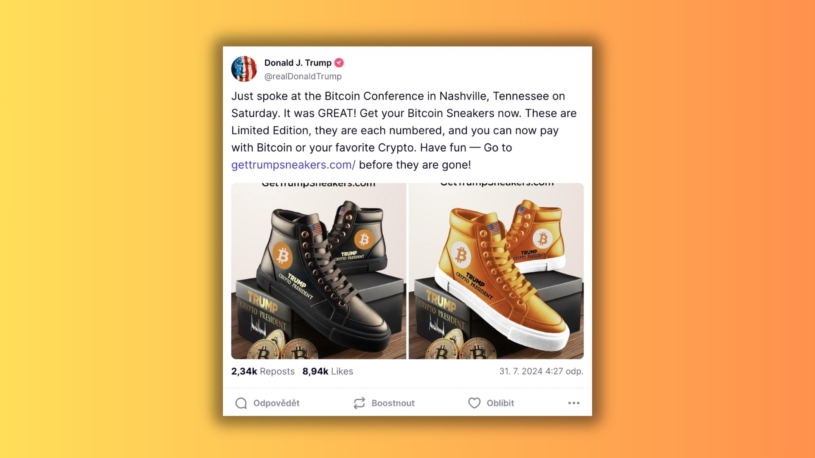This screenshot has height=458, width=815.
Task: Open Donald J. Trump's profile avatar
Action: click(x=244, y=69)
